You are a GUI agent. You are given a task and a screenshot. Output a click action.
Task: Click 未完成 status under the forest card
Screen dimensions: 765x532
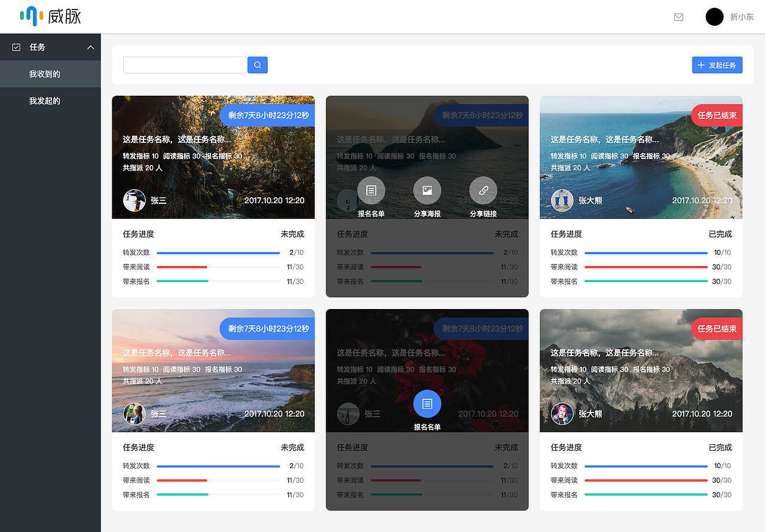[x=293, y=234]
